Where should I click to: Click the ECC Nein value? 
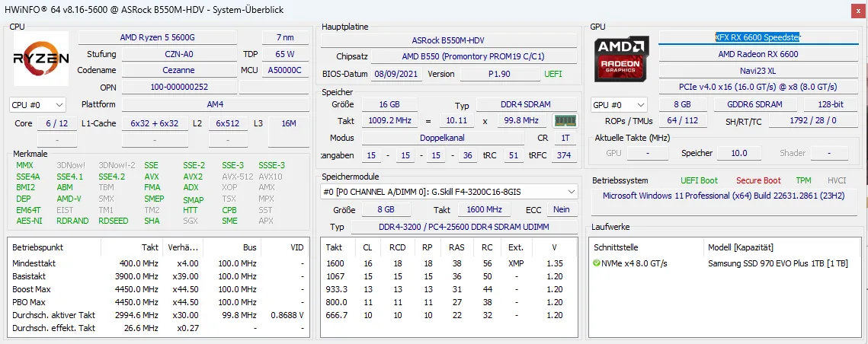(562, 210)
